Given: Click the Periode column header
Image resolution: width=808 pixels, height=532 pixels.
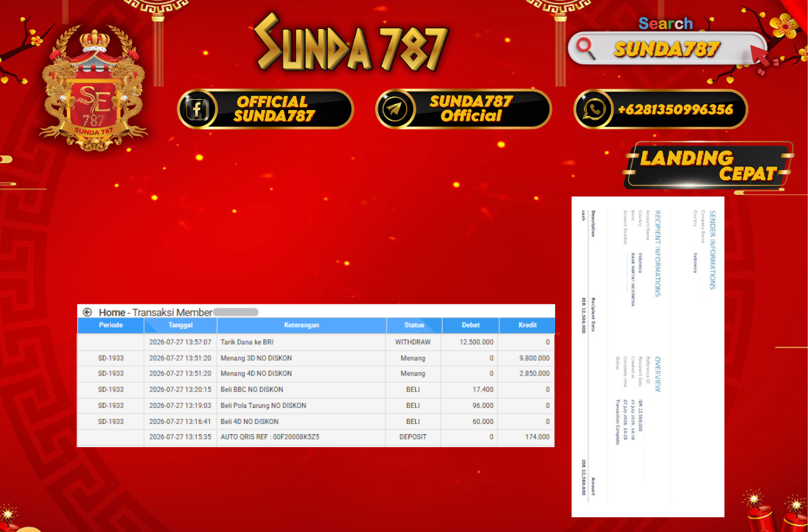Looking at the screenshot, I should tap(111, 325).
